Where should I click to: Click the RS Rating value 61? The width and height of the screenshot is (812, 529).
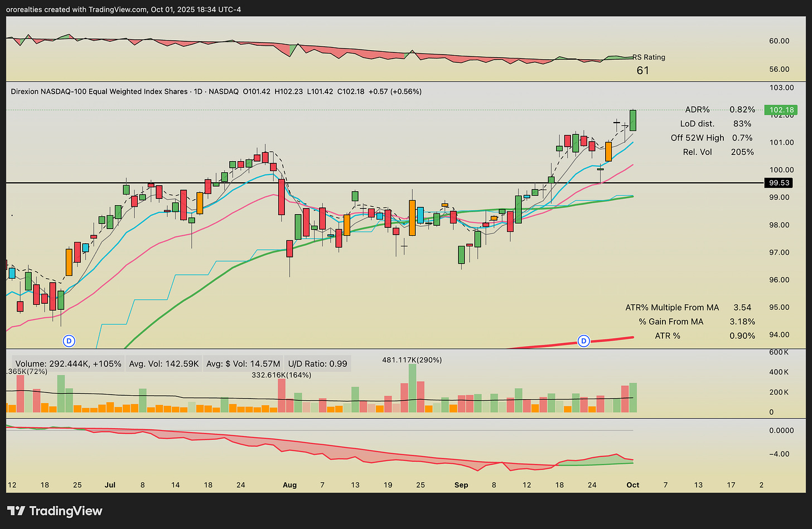coord(642,70)
